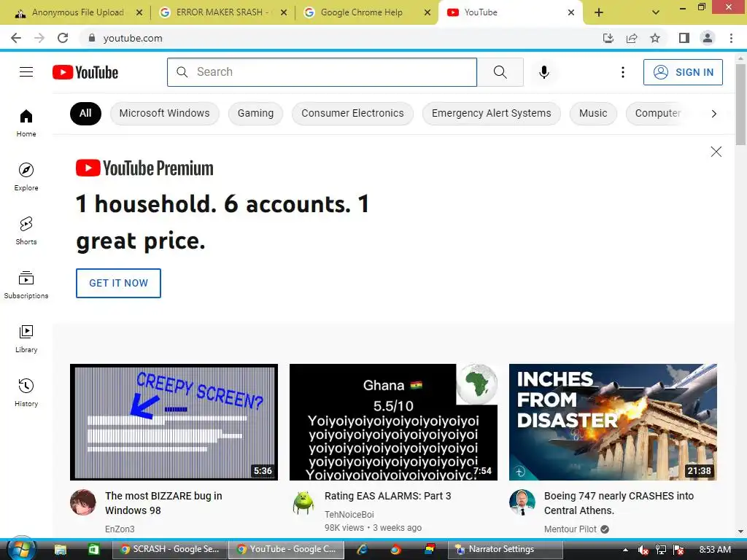Open Library in the sidebar
This screenshot has width=747, height=560.
[26, 338]
